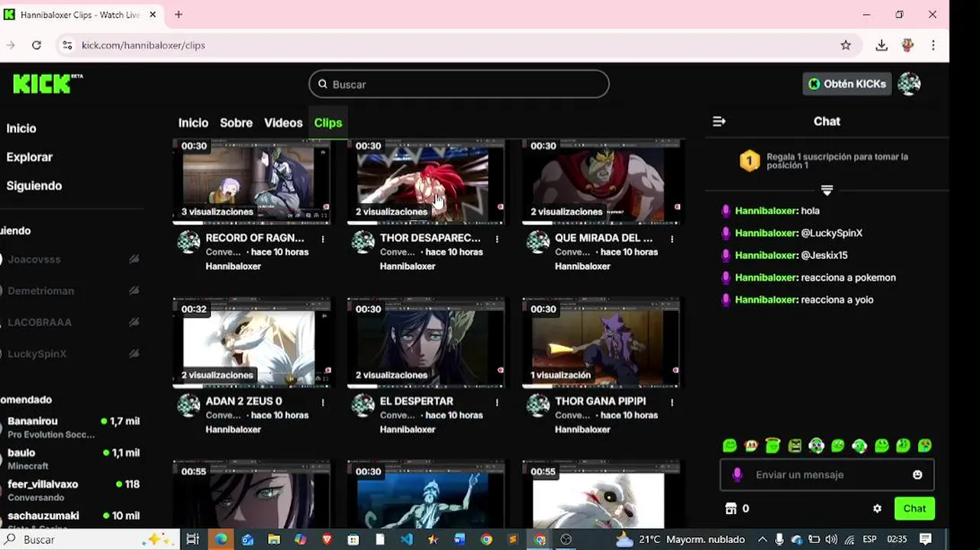Insert the angry green Hulk-face emote
This screenshot has height=550, width=980.
coord(795,445)
